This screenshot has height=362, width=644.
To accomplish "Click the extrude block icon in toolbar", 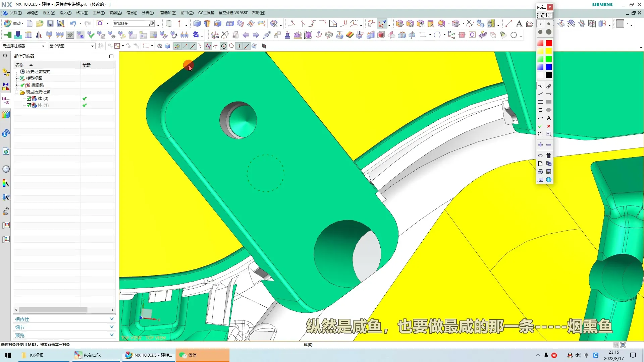I will click(x=197, y=23).
